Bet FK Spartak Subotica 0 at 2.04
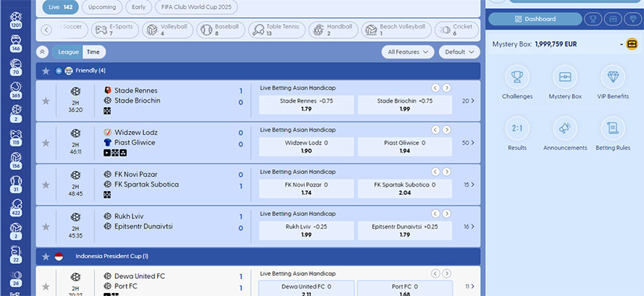Viewport: 644px width, 296px height. point(405,189)
